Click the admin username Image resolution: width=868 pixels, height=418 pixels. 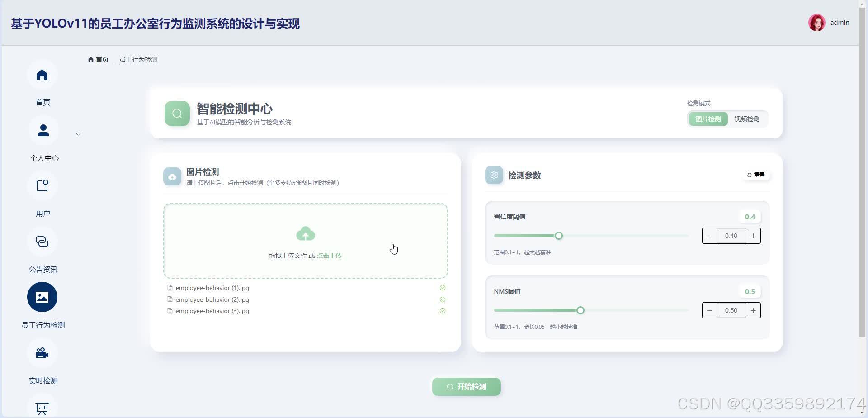pos(840,23)
